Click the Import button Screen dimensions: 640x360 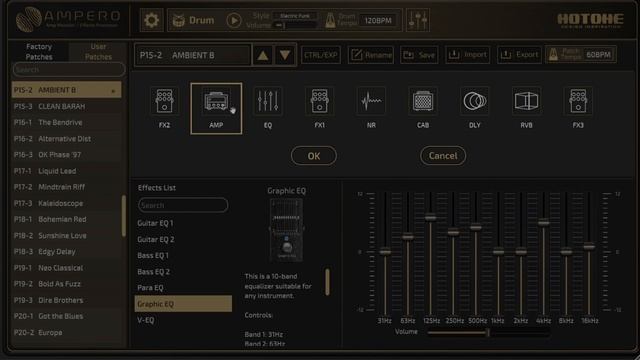coord(467,55)
